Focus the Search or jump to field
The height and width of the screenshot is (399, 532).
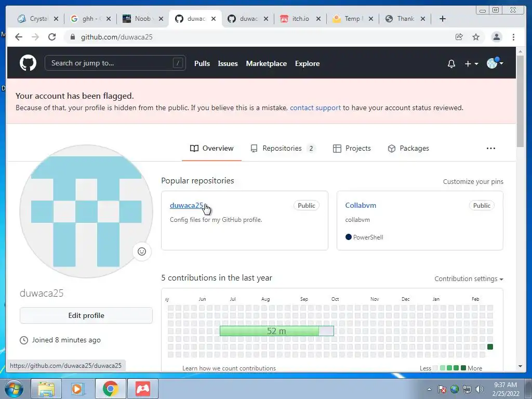pos(115,63)
